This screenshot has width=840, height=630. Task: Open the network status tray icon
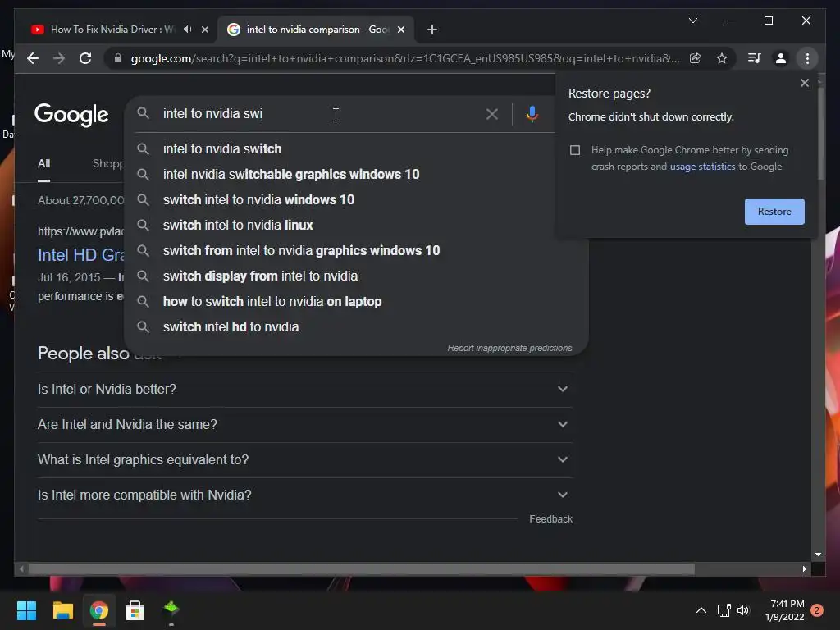point(724,610)
